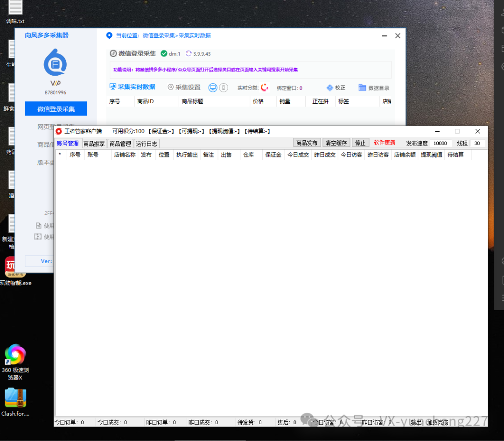Click the blue 微信登录采集 sidebar button

click(x=56, y=109)
